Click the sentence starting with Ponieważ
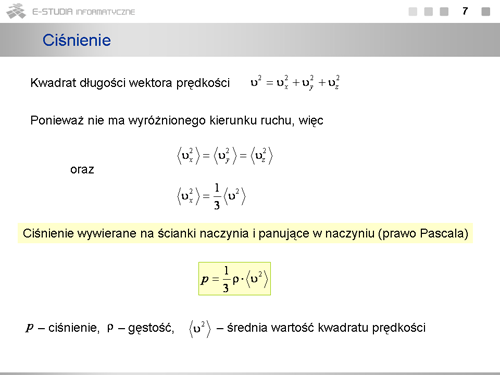The image size is (500, 375). (177, 120)
